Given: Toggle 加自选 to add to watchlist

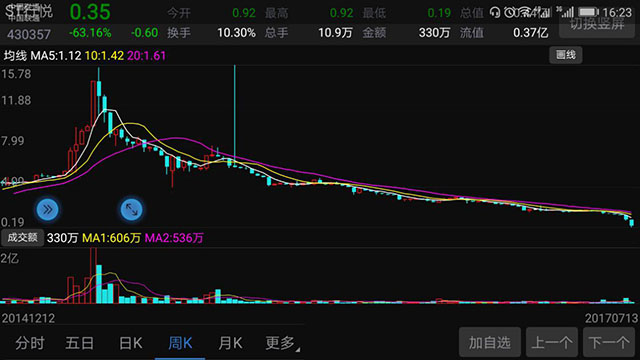Looking at the screenshot, I should [x=490, y=342].
